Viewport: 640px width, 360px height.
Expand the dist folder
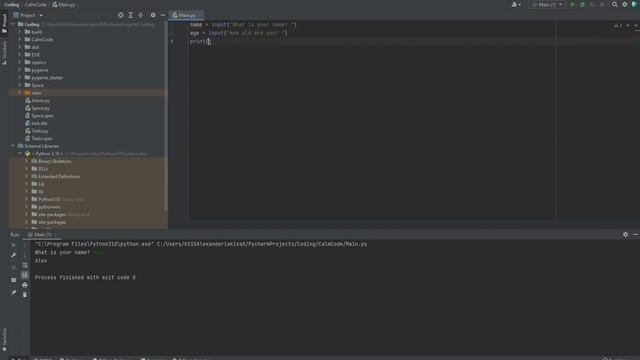[x=20, y=47]
